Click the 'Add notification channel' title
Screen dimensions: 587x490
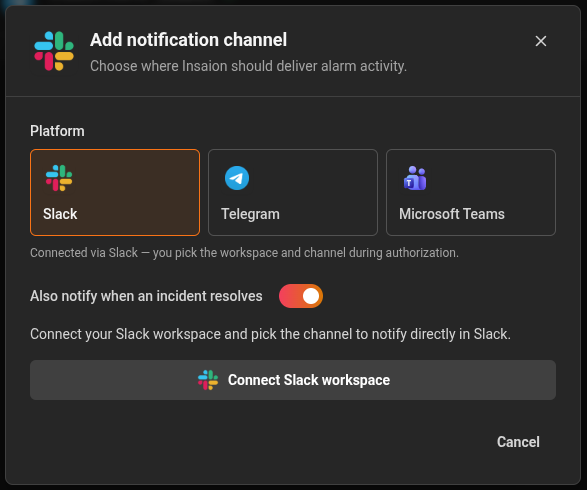[x=188, y=40]
